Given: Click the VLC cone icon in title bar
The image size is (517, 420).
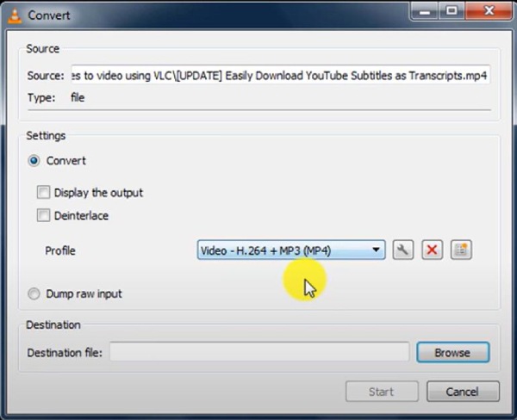Looking at the screenshot, I should [x=15, y=15].
